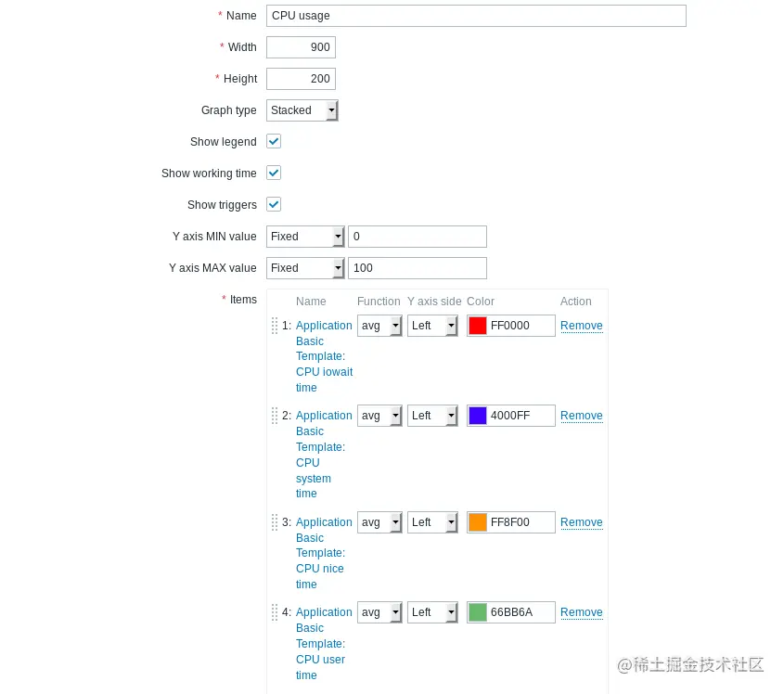The height and width of the screenshot is (694, 784).
Task: Change function for CPU system time item
Action: click(379, 416)
